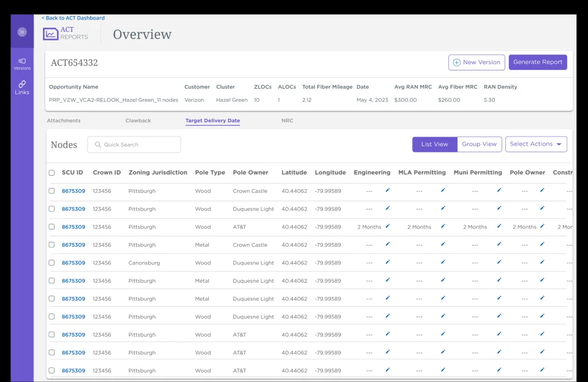Click the Generate Report button

coord(538,62)
